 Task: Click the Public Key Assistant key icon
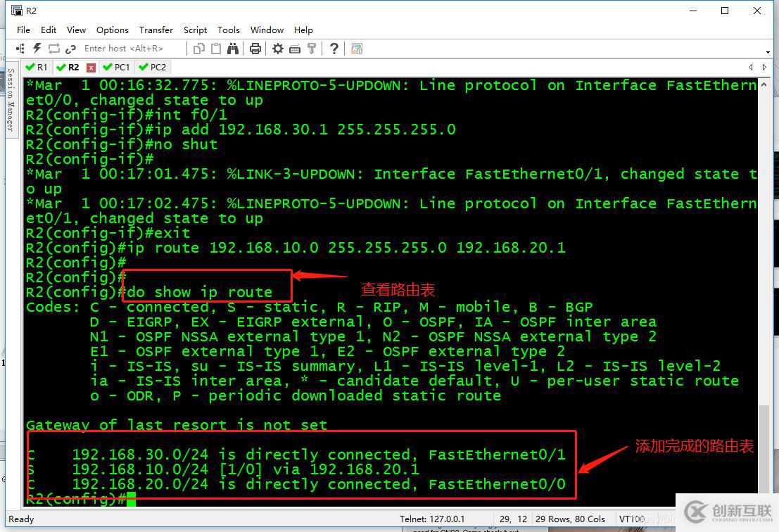(312, 49)
